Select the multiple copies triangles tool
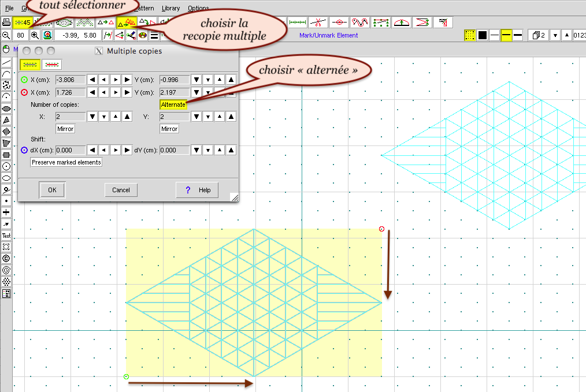The height and width of the screenshot is (392, 586). point(127,23)
